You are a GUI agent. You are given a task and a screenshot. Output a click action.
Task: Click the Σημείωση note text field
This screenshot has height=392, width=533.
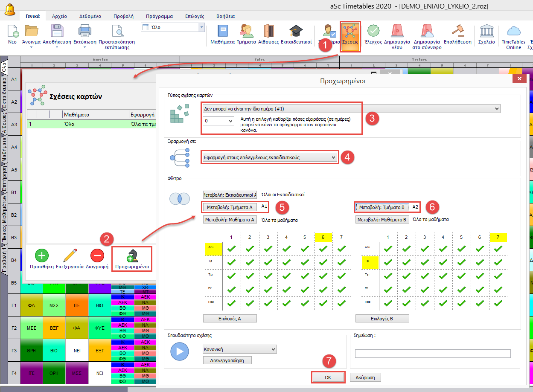[x=433, y=353]
